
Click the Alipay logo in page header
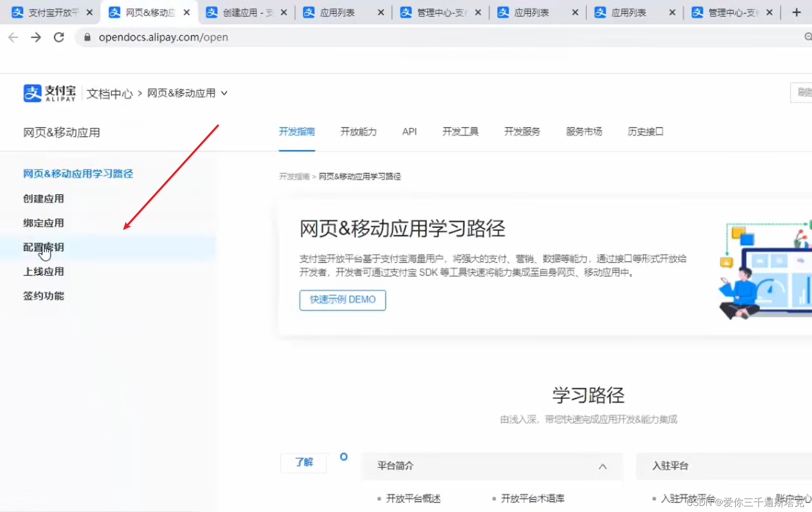(x=49, y=93)
